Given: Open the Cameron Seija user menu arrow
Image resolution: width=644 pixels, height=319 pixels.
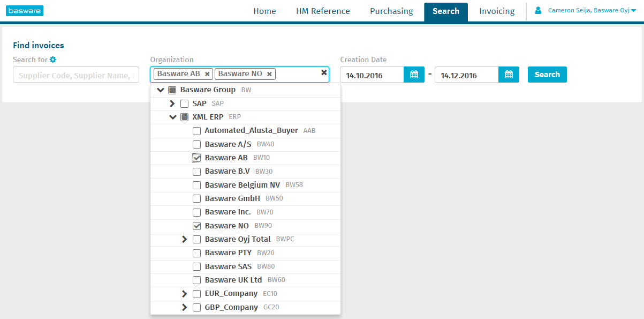Looking at the screenshot, I should tap(634, 11).
